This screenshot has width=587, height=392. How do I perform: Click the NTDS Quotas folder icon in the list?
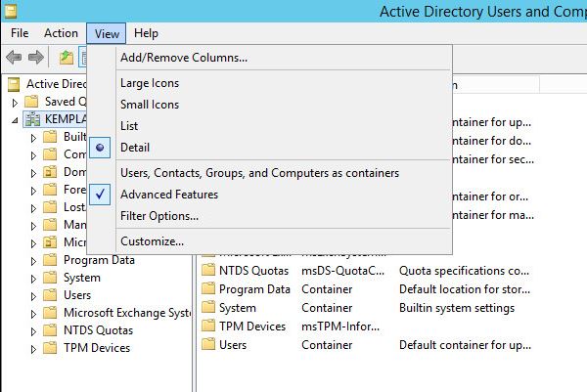208,270
